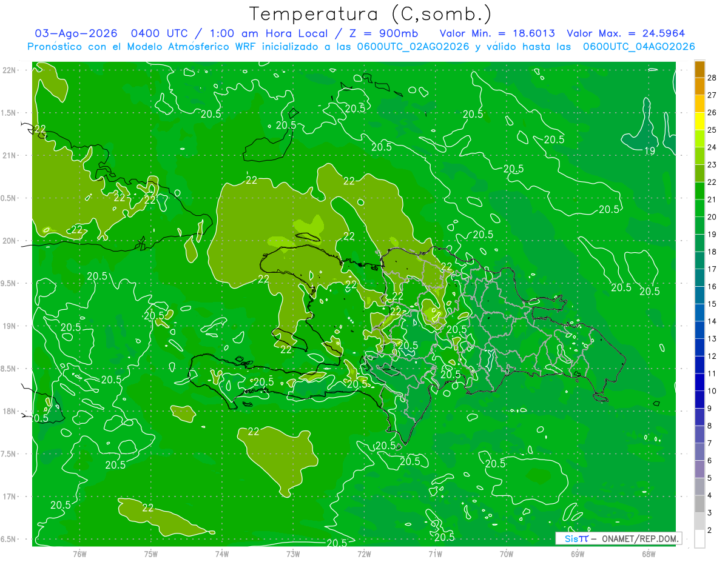The image size is (728, 562).
Task: Click longitude axis label "74W"
Action: 222,554
